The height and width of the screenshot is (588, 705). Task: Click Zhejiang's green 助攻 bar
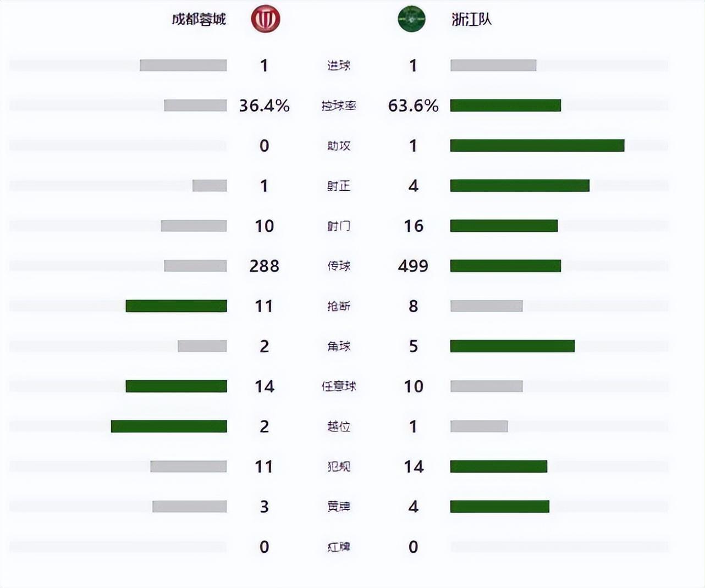[537, 146]
